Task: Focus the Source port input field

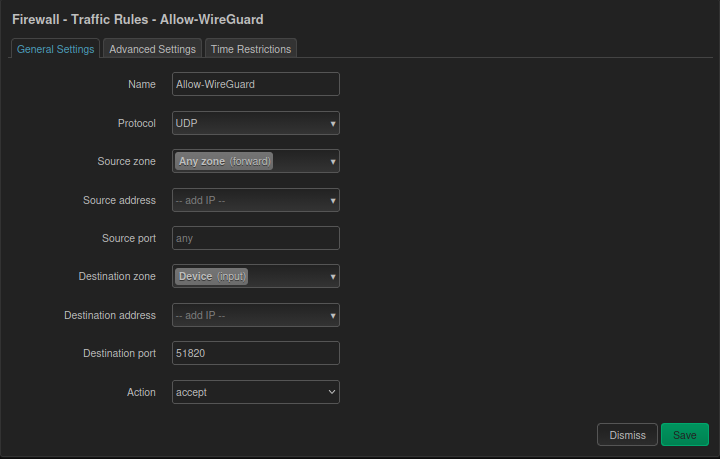Action: pyautogui.click(x=255, y=238)
